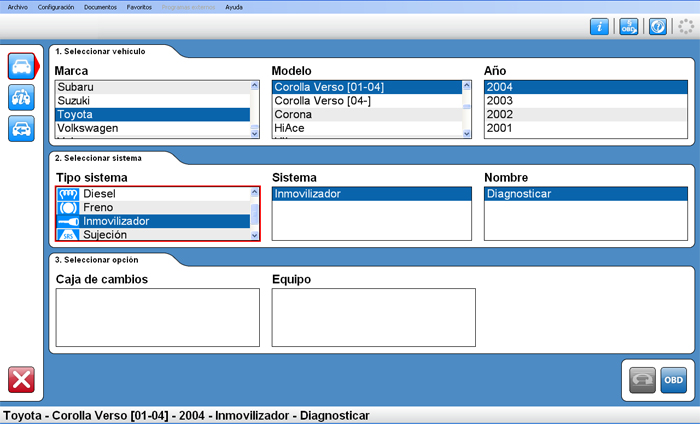This screenshot has height=424, width=700.
Task: Select Volkswagen in the Marca list
Action: 152,128
